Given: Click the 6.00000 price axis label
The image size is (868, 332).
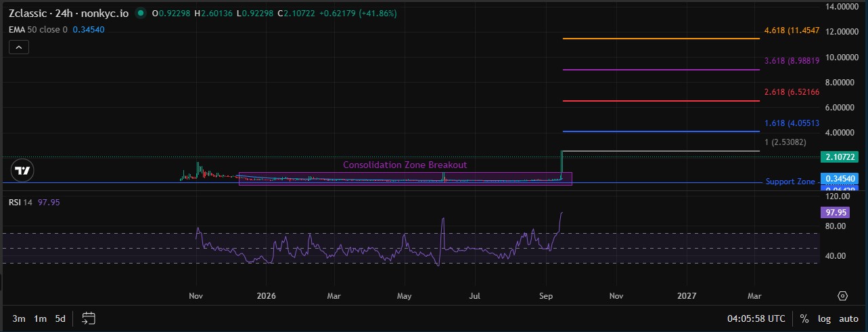Looking at the screenshot, I should coord(840,107).
